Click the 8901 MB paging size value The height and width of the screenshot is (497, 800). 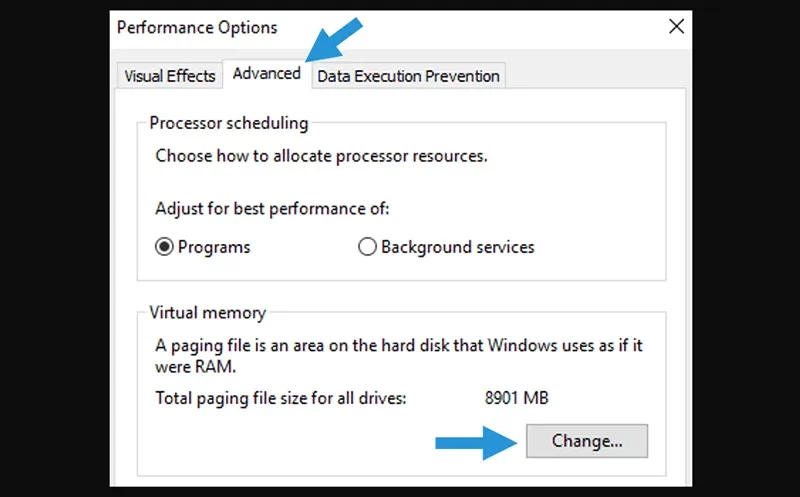coord(516,398)
